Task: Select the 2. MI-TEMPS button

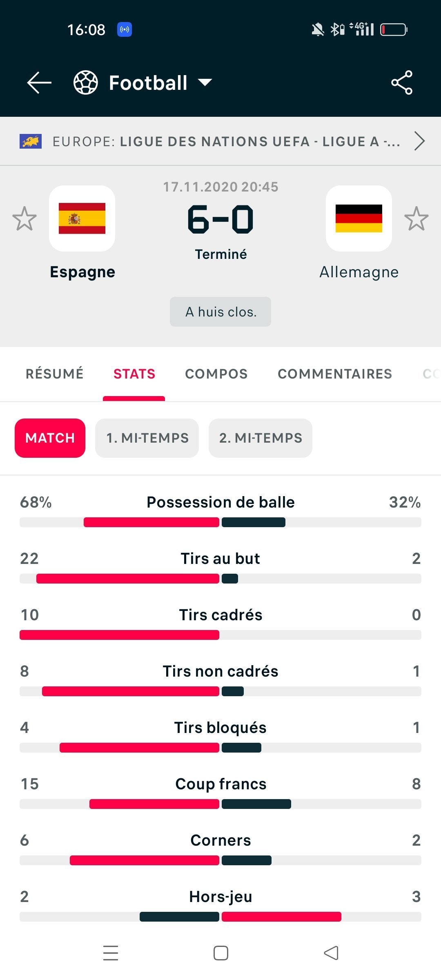Action: pos(261,438)
